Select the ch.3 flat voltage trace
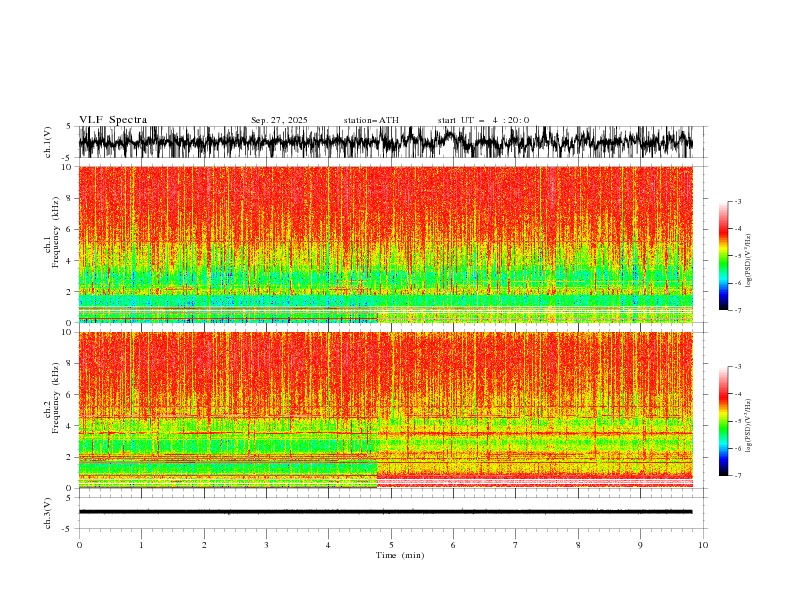Viewport: 792px width, 612px height. click(x=385, y=512)
